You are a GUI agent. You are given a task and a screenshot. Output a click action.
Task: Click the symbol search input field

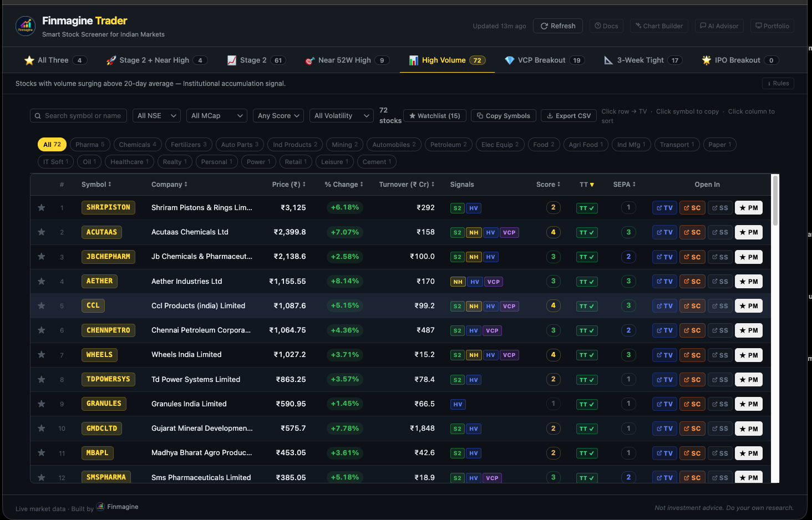pyautogui.click(x=78, y=115)
